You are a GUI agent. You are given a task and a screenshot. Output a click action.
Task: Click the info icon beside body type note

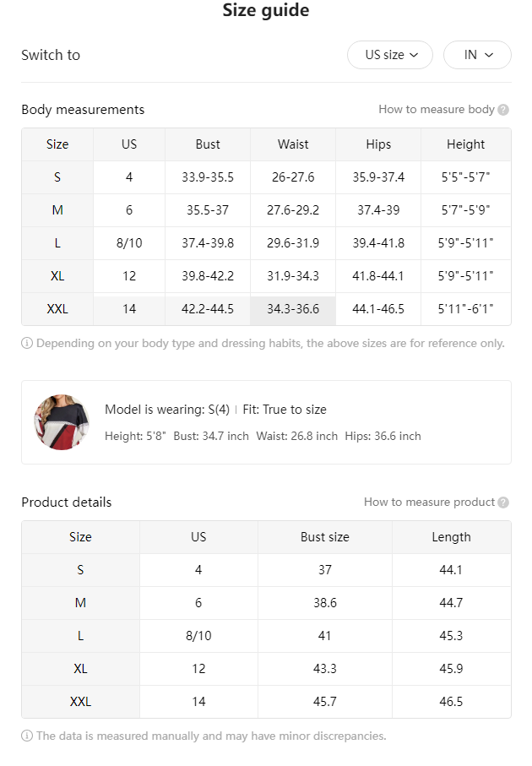[27, 344]
